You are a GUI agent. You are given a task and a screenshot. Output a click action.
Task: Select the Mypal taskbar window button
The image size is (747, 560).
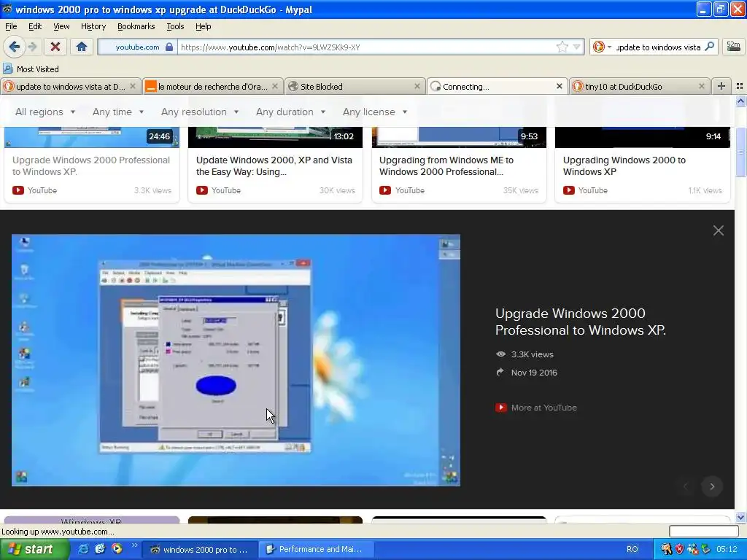200,550
